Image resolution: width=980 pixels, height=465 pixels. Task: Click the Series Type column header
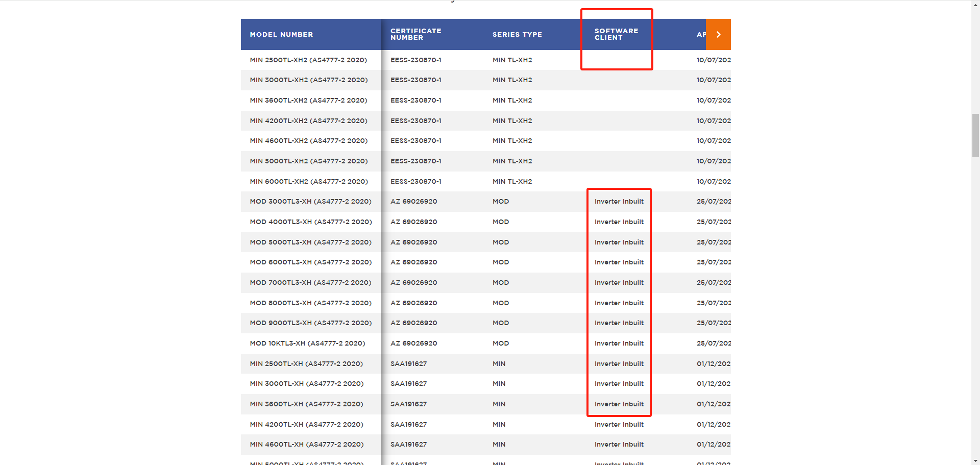[x=517, y=34]
